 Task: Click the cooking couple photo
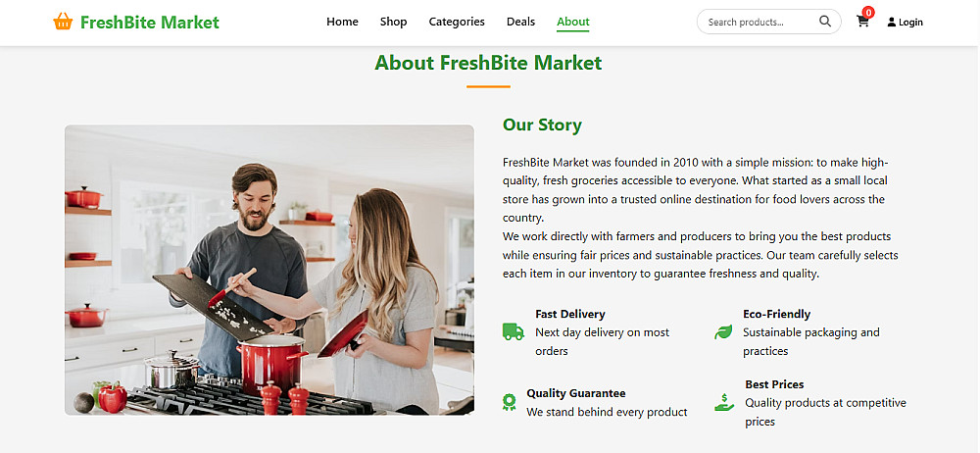click(x=269, y=270)
